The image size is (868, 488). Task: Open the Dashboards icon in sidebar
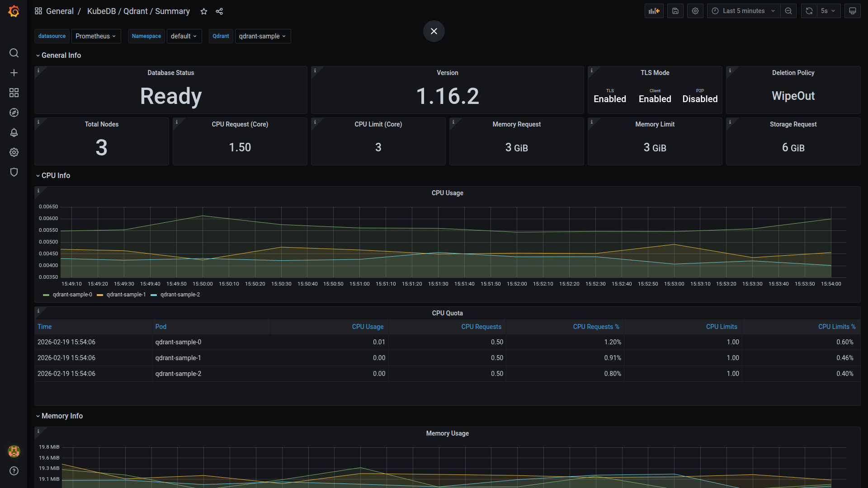click(x=14, y=93)
